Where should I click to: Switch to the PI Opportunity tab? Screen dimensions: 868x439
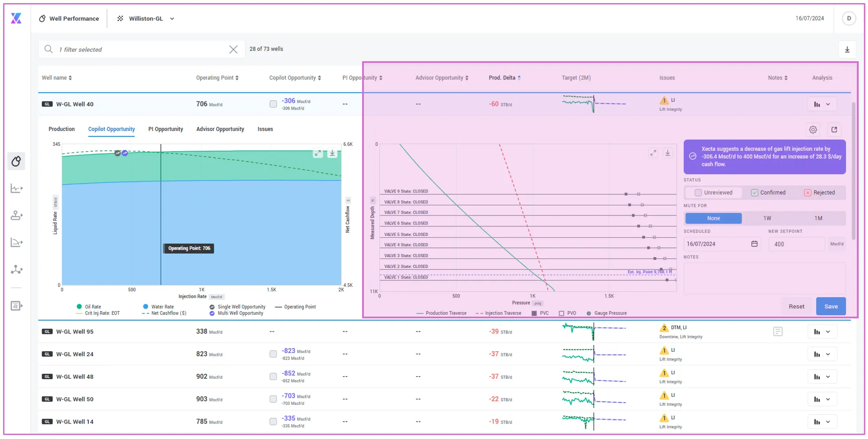pyautogui.click(x=166, y=129)
